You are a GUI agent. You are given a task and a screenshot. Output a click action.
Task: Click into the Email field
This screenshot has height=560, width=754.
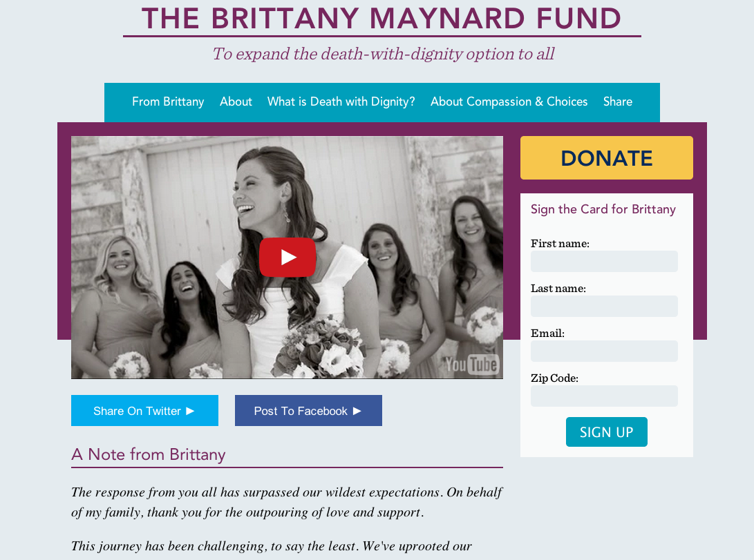[604, 351]
